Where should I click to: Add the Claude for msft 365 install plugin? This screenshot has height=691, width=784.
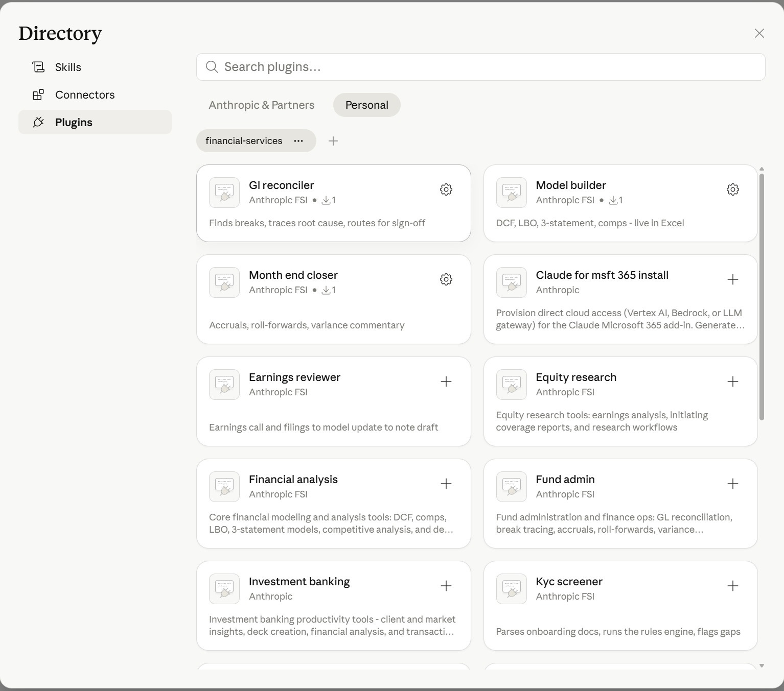(732, 279)
